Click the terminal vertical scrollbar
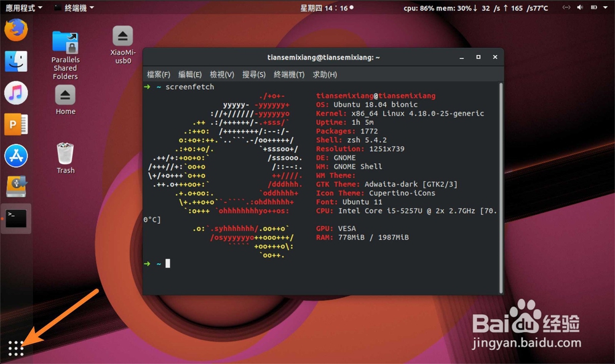Image resolution: width=615 pixels, height=364 pixels. point(501,188)
